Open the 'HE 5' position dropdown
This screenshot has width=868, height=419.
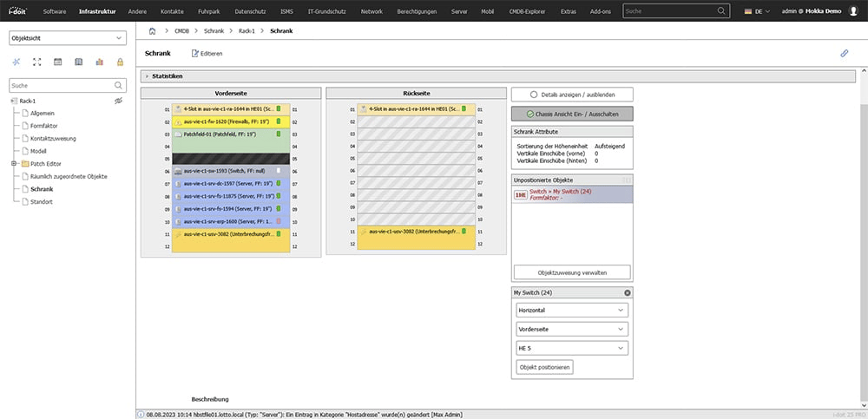(x=570, y=348)
